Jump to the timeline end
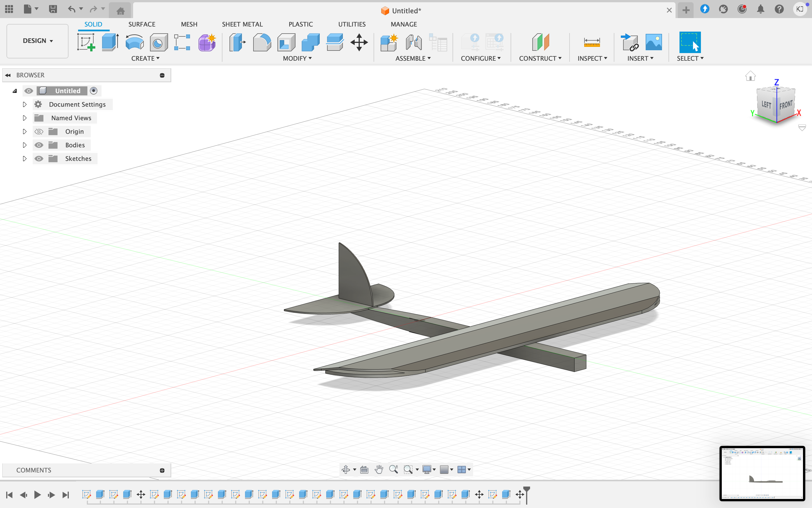 tap(66, 494)
